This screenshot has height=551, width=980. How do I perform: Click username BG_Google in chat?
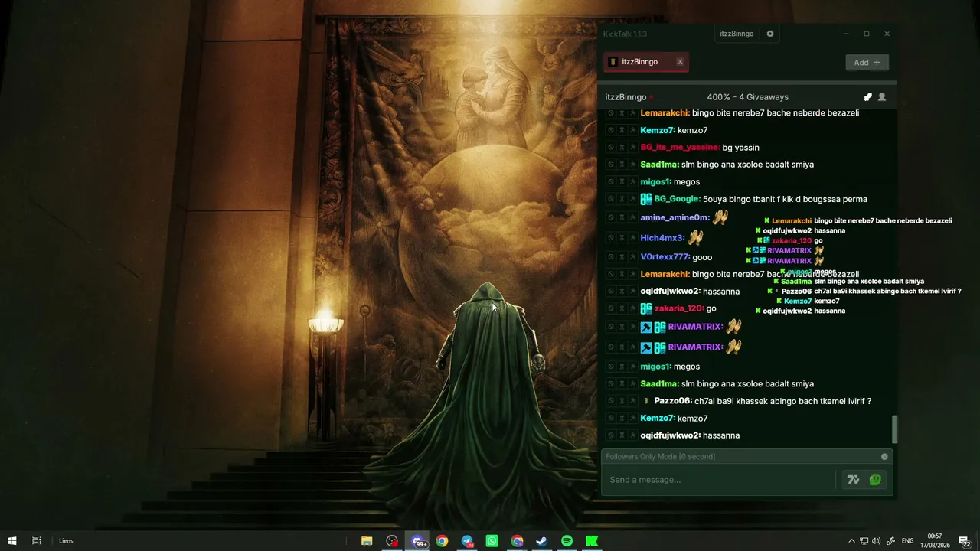pyautogui.click(x=678, y=199)
